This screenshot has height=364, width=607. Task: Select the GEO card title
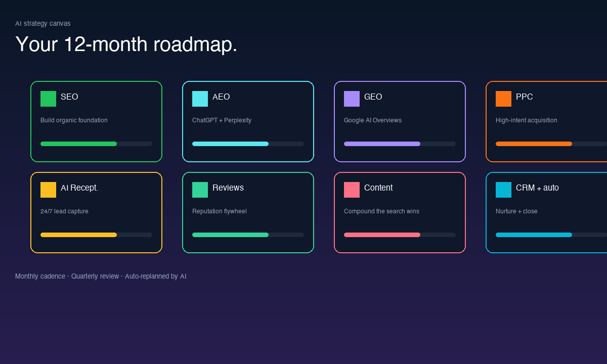pyautogui.click(x=373, y=97)
